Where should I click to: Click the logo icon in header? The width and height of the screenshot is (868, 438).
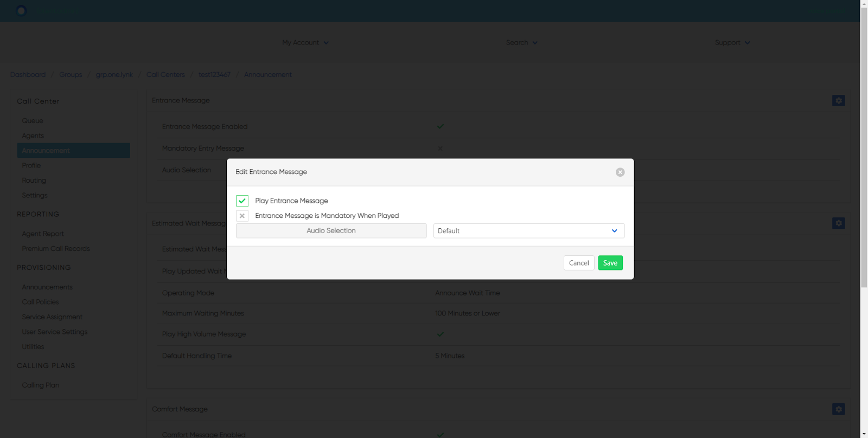click(x=21, y=11)
